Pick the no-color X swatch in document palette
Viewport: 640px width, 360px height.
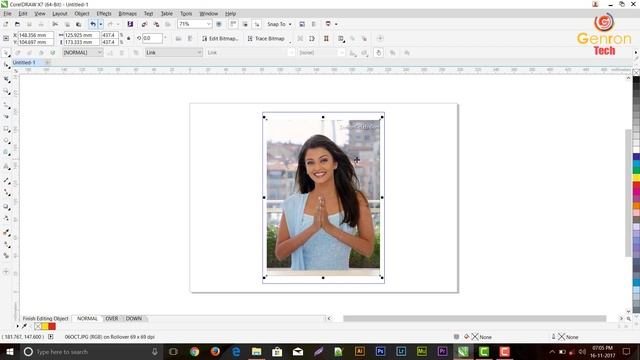point(38,326)
